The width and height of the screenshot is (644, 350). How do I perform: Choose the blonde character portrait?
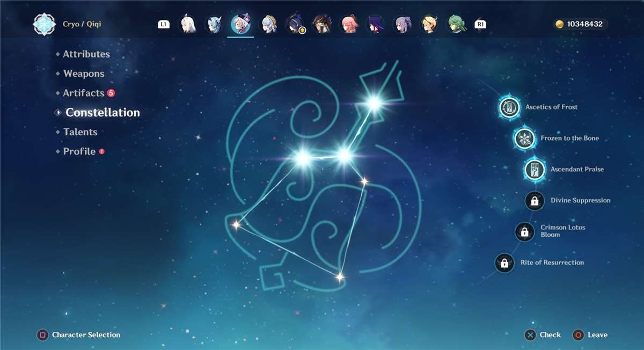click(x=429, y=24)
